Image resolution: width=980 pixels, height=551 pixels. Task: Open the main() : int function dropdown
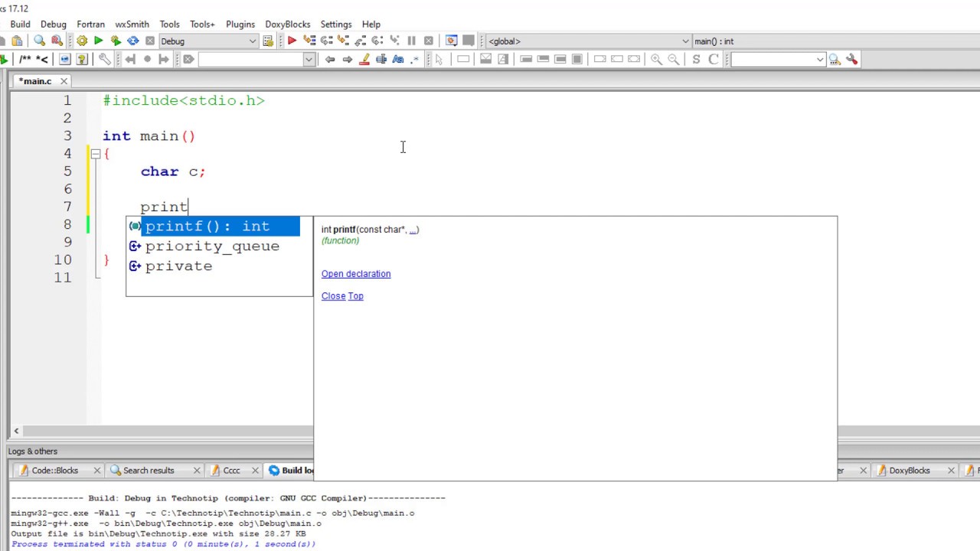click(x=835, y=41)
